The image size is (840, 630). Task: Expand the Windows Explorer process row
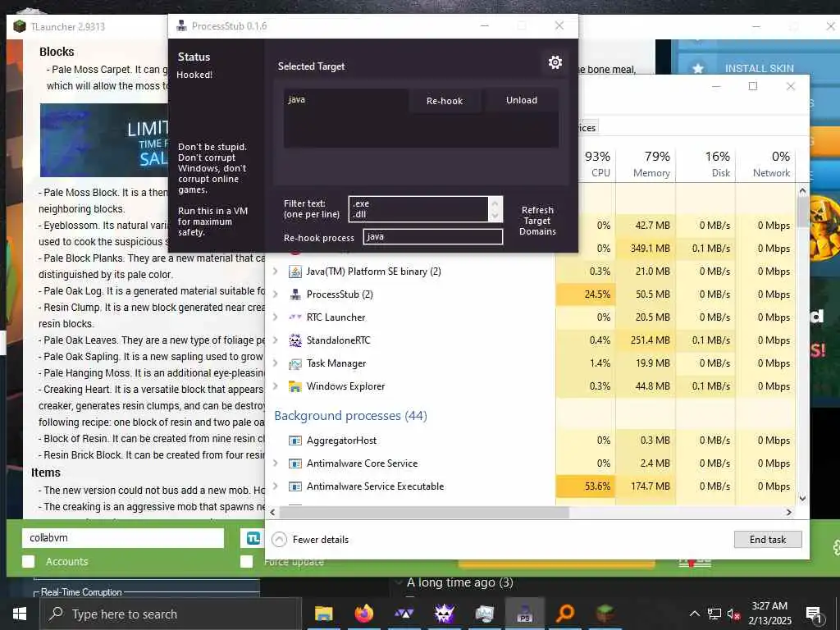coord(276,386)
